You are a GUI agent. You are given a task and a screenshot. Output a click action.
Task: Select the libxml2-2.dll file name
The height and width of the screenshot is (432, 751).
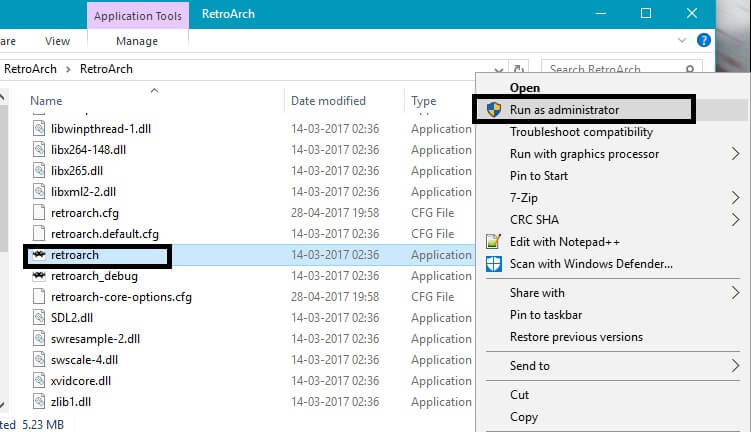point(83,192)
